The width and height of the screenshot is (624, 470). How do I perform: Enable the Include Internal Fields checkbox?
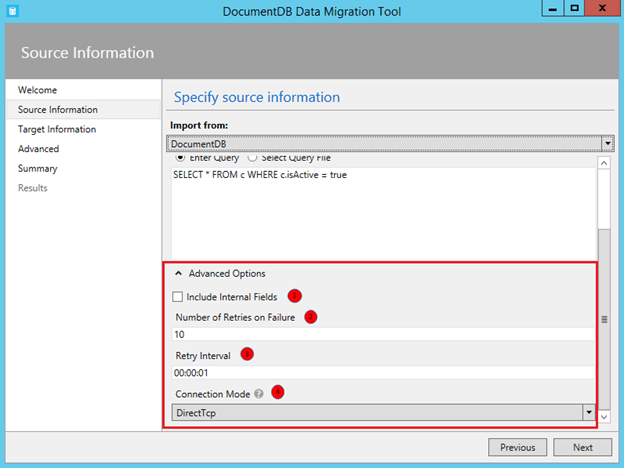click(x=178, y=297)
